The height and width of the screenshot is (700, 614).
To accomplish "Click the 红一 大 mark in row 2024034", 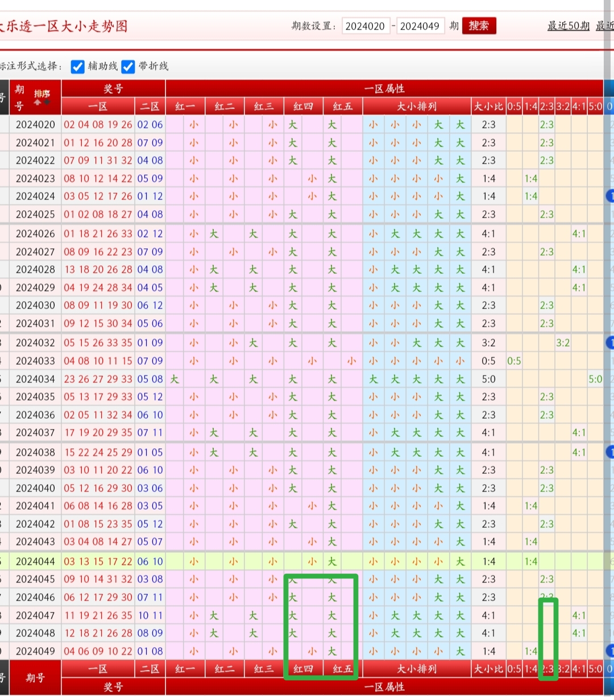I will tap(175, 379).
